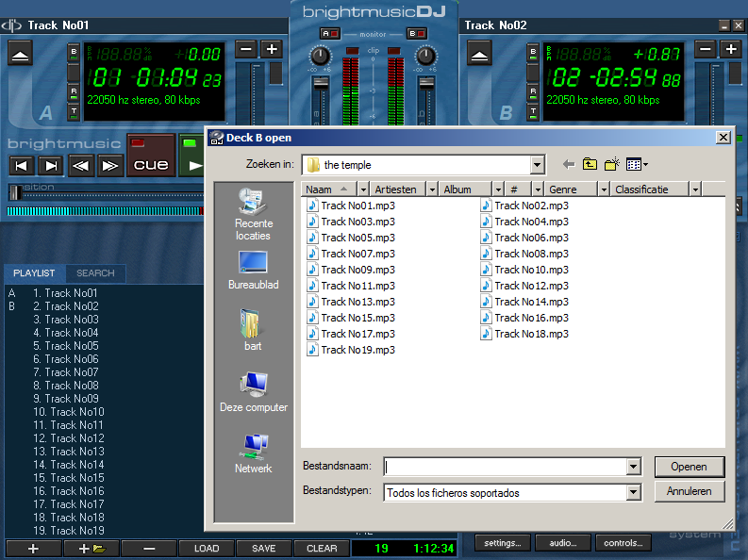
Task: Open Deze computer in sidebar
Action: click(x=254, y=392)
